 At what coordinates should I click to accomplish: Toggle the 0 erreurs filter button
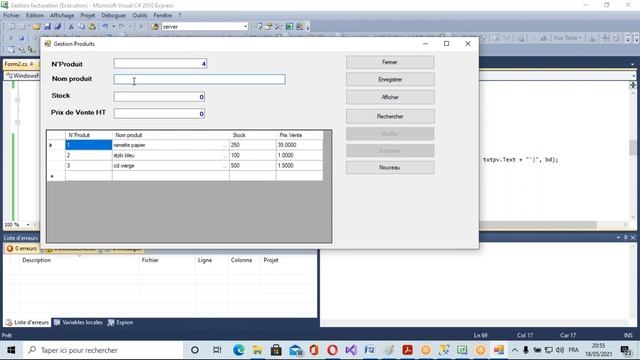click(22, 248)
